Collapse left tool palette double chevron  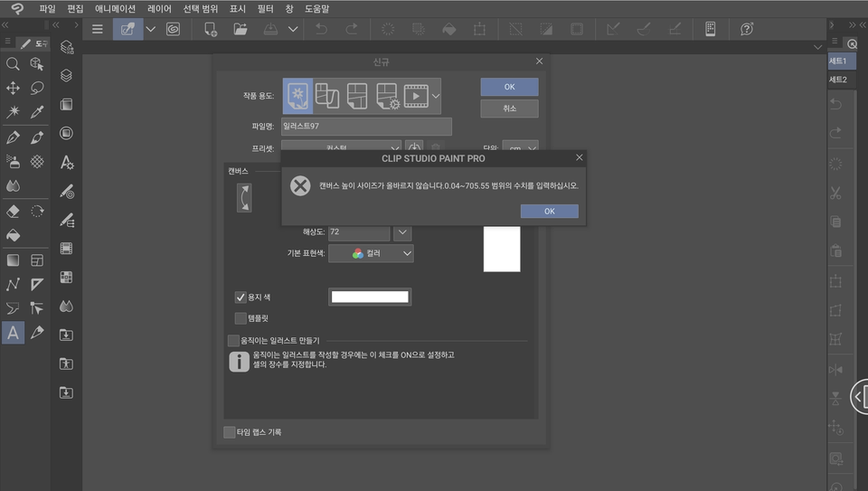pyautogui.click(x=5, y=25)
